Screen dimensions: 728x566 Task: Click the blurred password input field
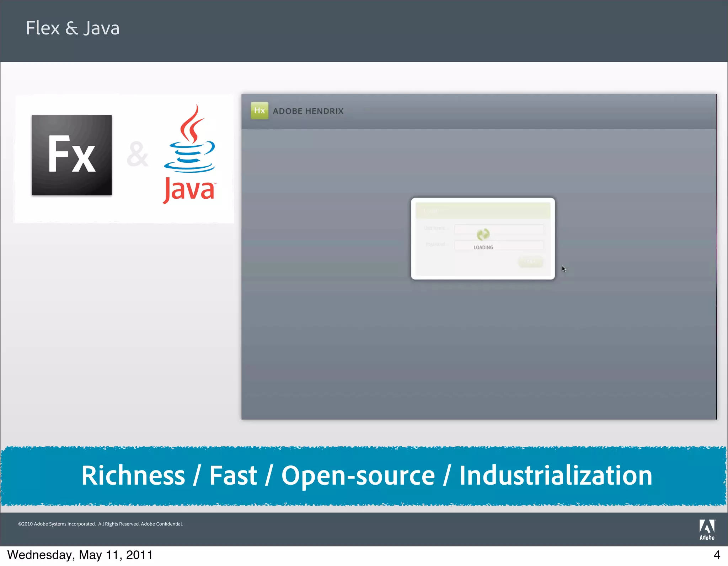499,245
